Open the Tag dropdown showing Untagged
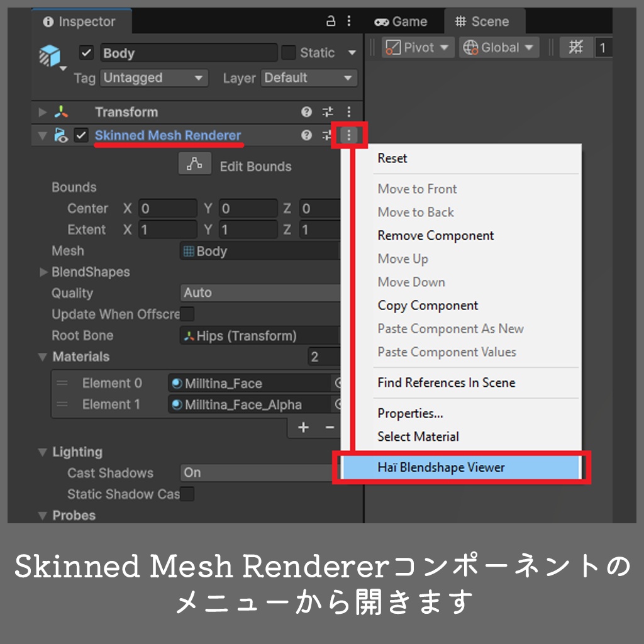644x644 pixels. click(154, 77)
